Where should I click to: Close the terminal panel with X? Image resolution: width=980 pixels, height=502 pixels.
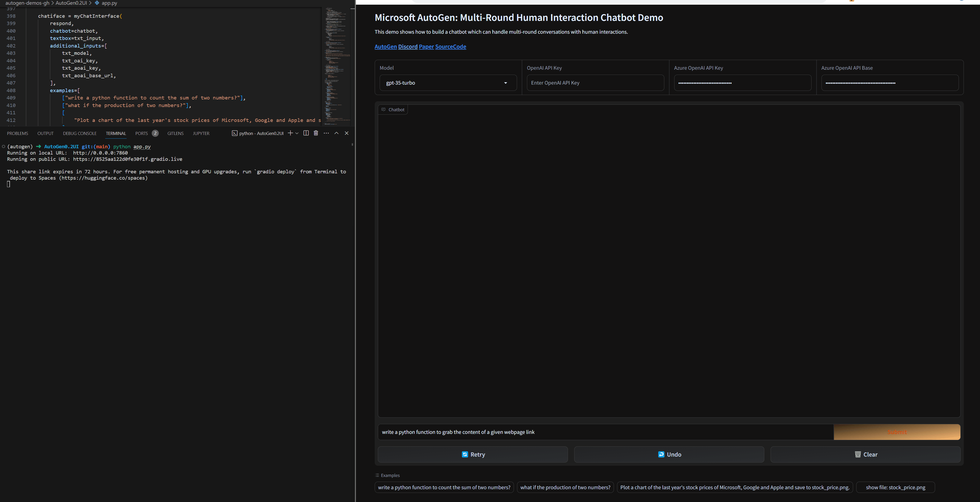(347, 133)
